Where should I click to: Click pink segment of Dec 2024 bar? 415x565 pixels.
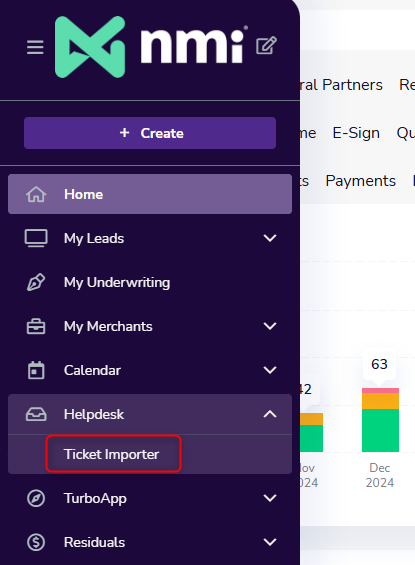[380, 391]
